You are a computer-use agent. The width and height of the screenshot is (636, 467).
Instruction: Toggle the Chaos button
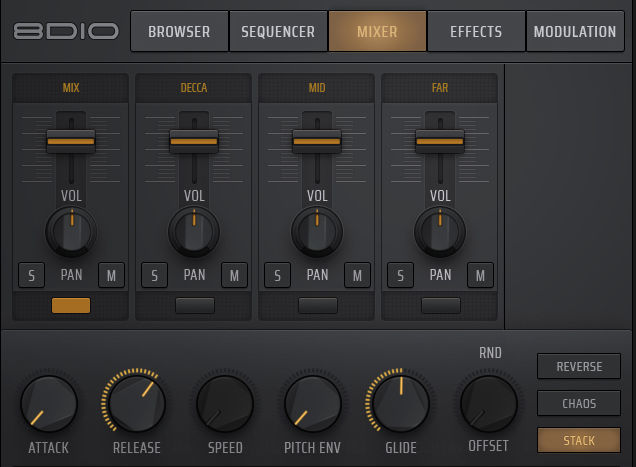pos(579,403)
